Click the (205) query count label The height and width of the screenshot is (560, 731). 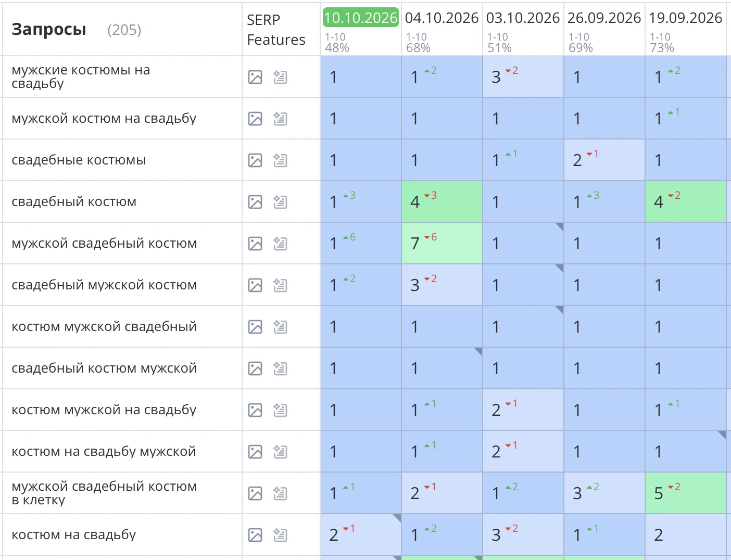124,30
